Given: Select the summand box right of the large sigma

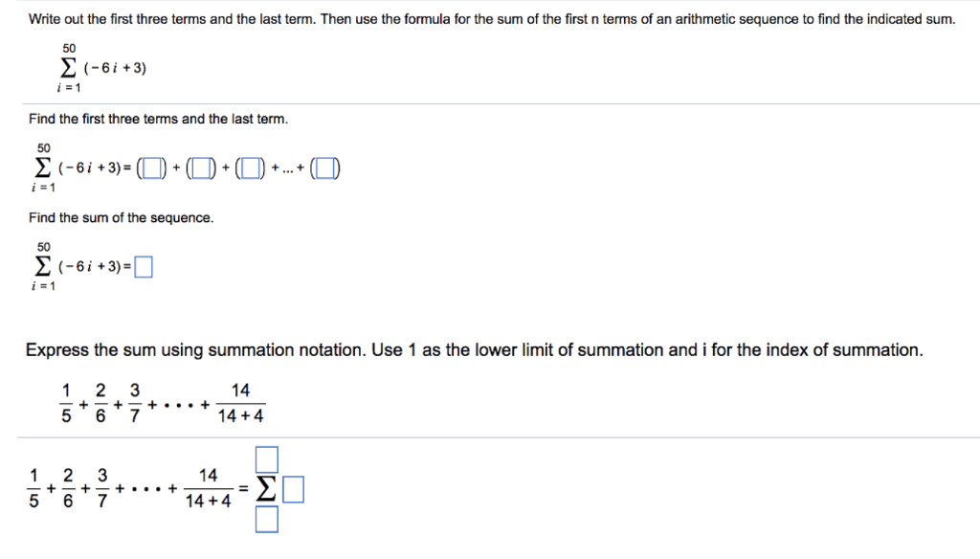Looking at the screenshot, I should [293, 489].
